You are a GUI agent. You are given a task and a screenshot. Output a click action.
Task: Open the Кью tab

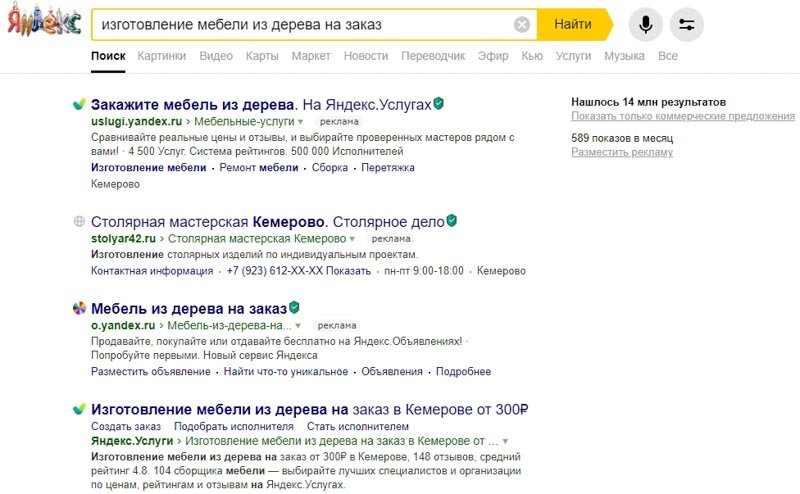pyautogui.click(x=532, y=56)
